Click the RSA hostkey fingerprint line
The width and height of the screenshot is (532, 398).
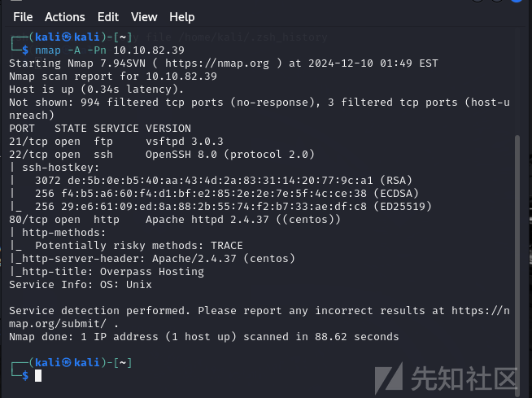tap(223, 181)
